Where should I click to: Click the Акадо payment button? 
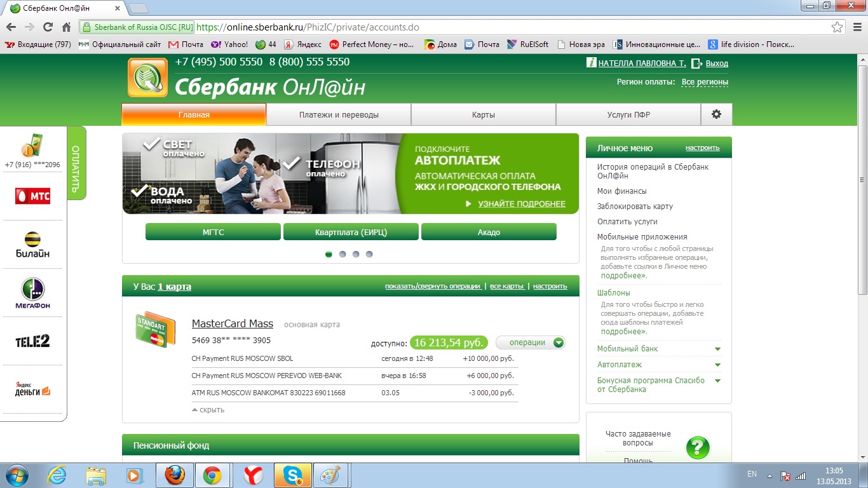[489, 232]
